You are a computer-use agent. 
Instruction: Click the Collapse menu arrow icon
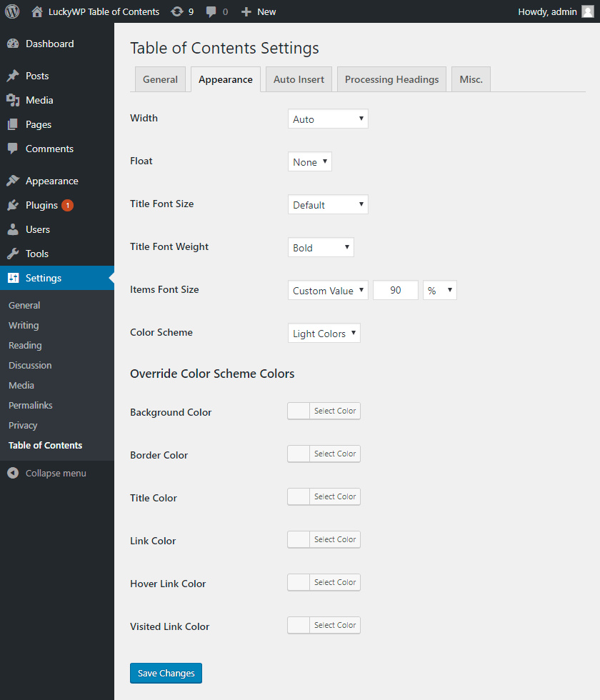tap(13, 473)
